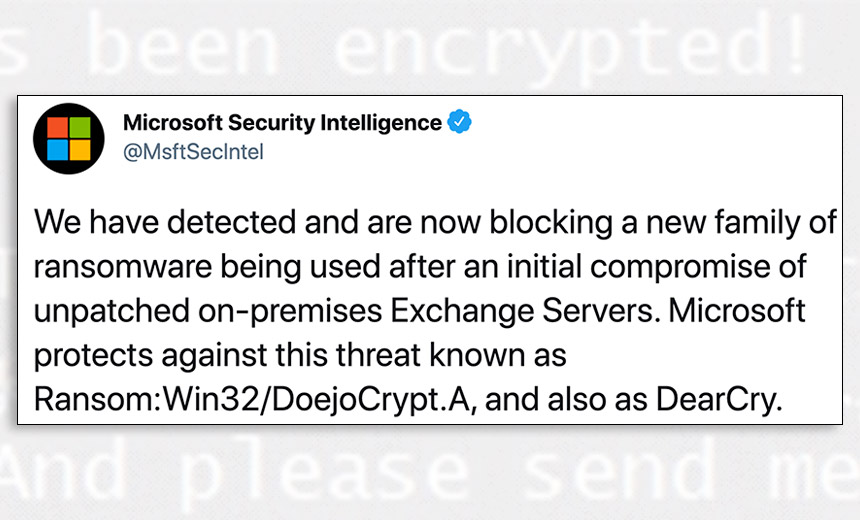Click the word 'unpatched' in the tweet
The height and width of the screenshot is (520, 860).
tap(111, 311)
